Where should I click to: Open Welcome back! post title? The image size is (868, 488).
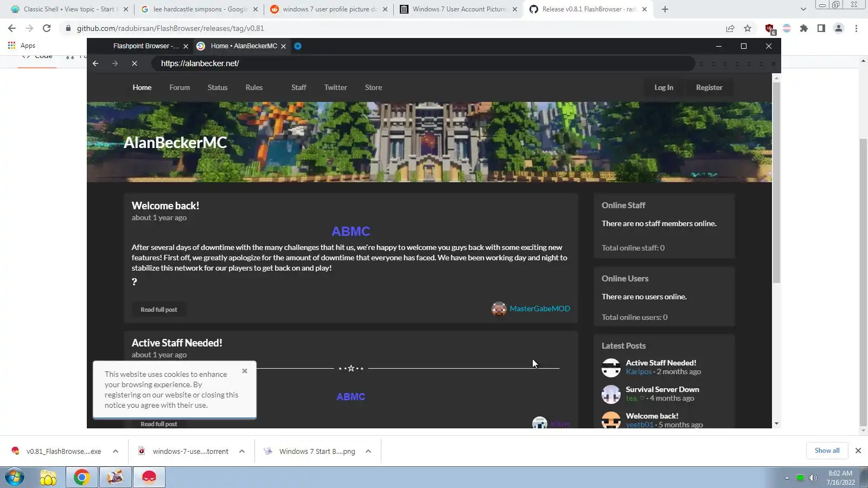point(165,206)
